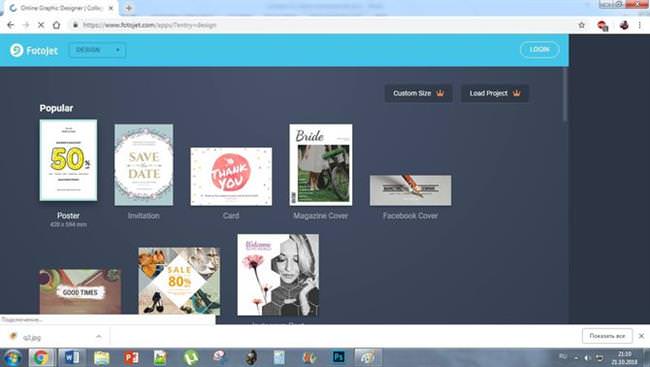Open the DESIGN mode dropdown
Image resolution: width=650 pixels, height=367 pixels.
pos(97,50)
